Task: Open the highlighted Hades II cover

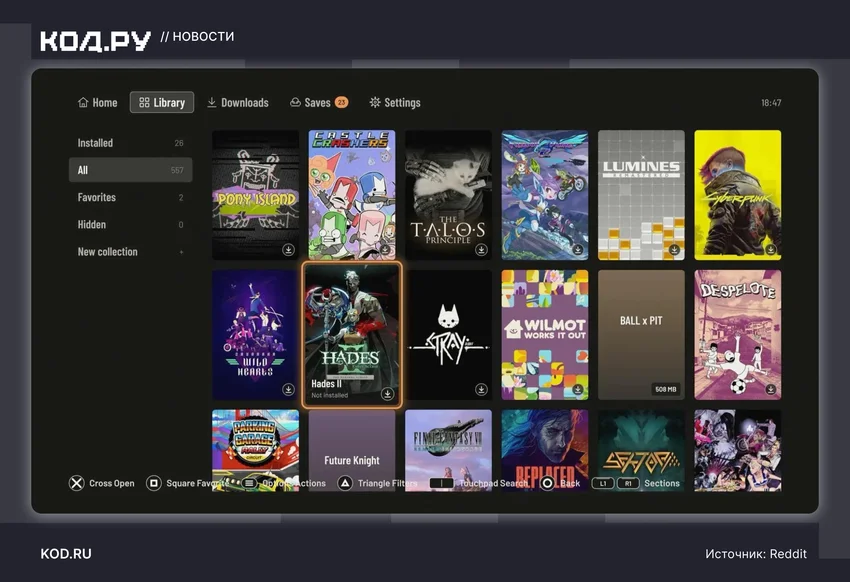Action: click(x=352, y=334)
